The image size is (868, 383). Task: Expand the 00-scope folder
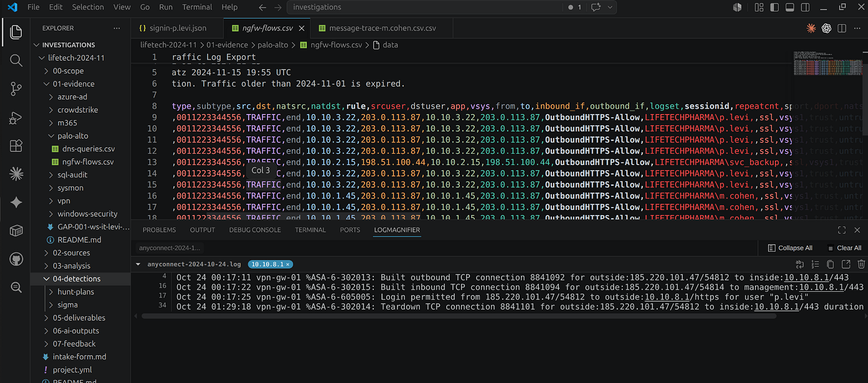(x=46, y=71)
